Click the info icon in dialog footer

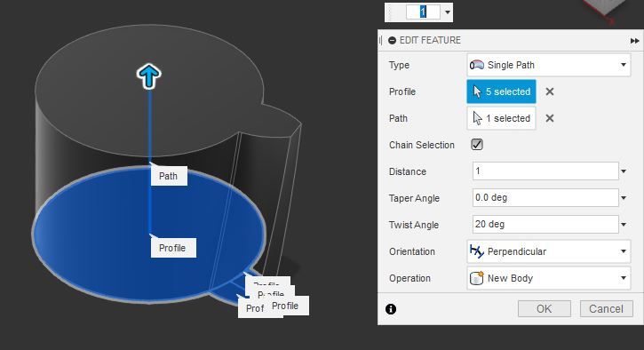pos(391,309)
